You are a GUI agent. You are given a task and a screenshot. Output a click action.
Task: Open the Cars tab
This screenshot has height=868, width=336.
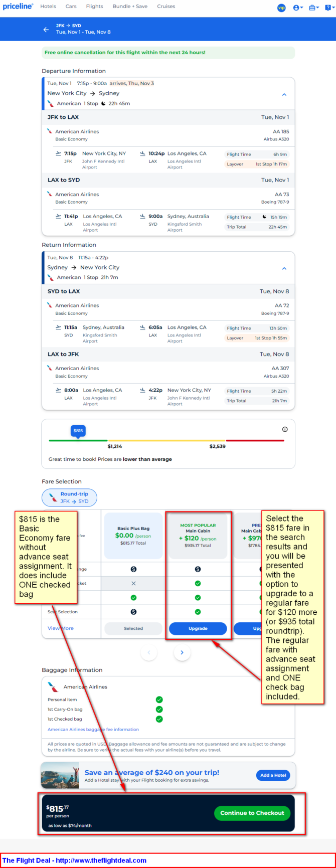71,7
